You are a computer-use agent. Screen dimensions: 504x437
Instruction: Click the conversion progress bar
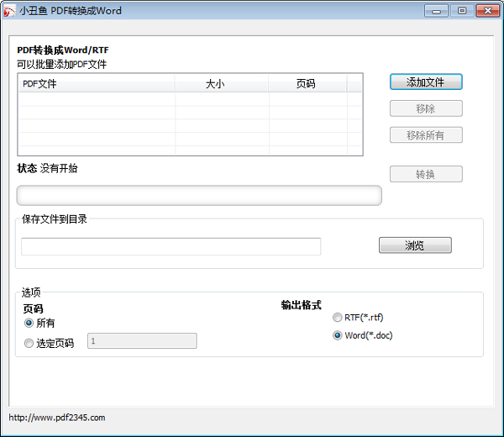pyautogui.click(x=199, y=195)
